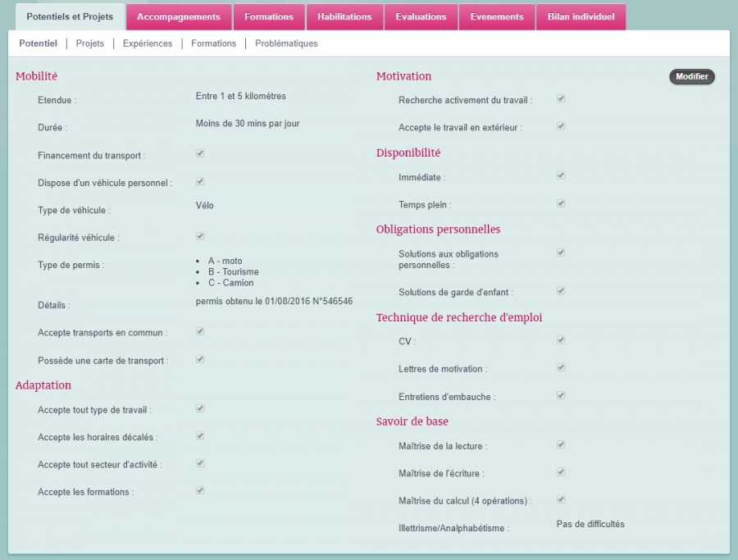This screenshot has width=738, height=560.
Task: Go to the Evaluations tab
Action: [421, 17]
